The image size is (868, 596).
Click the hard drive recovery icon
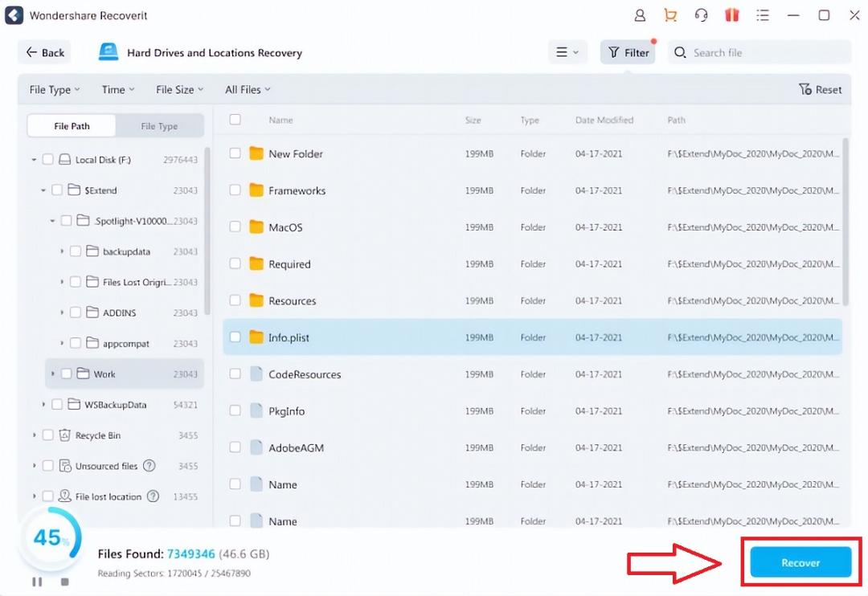[108, 52]
